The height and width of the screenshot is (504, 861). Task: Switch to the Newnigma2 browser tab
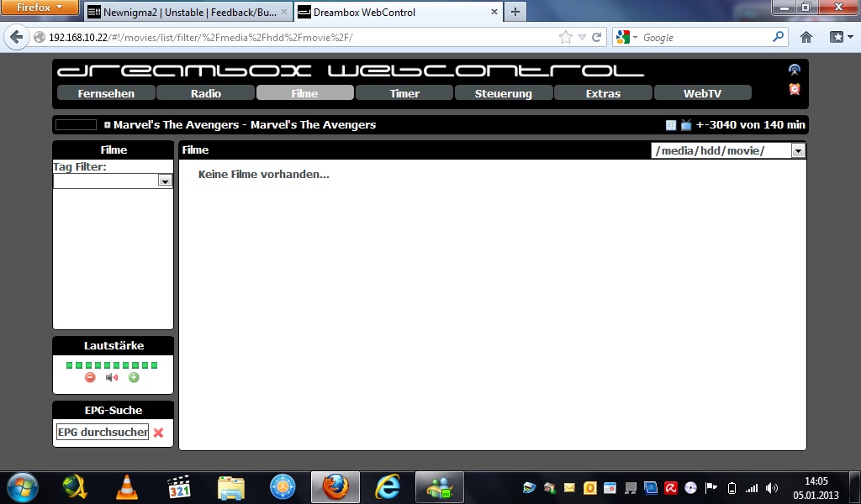pyautogui.click(x=188, y=13)
